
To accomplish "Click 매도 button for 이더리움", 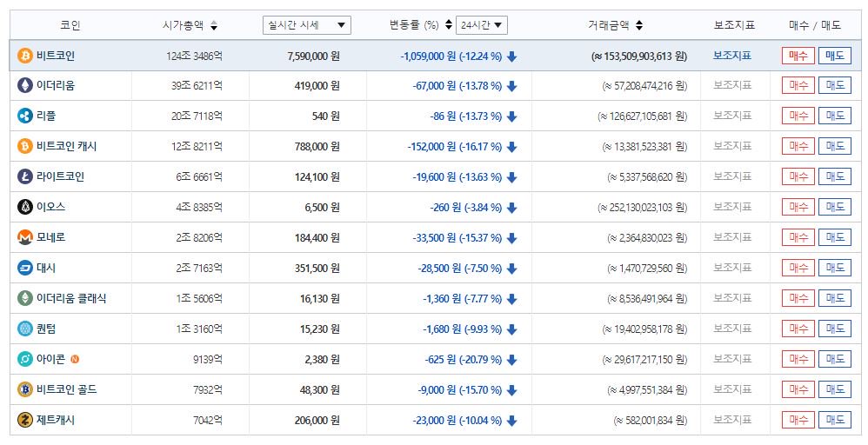I will coord(835,85).
